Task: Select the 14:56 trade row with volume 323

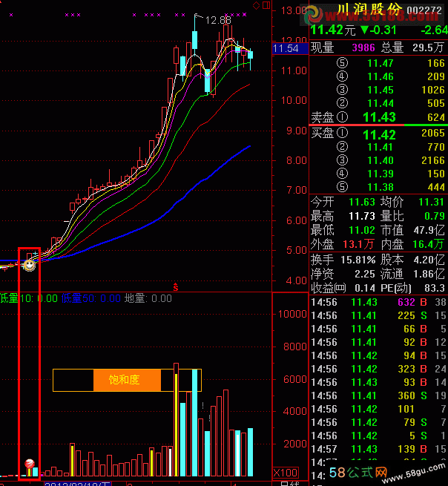Action: click(x=378, y=369)
